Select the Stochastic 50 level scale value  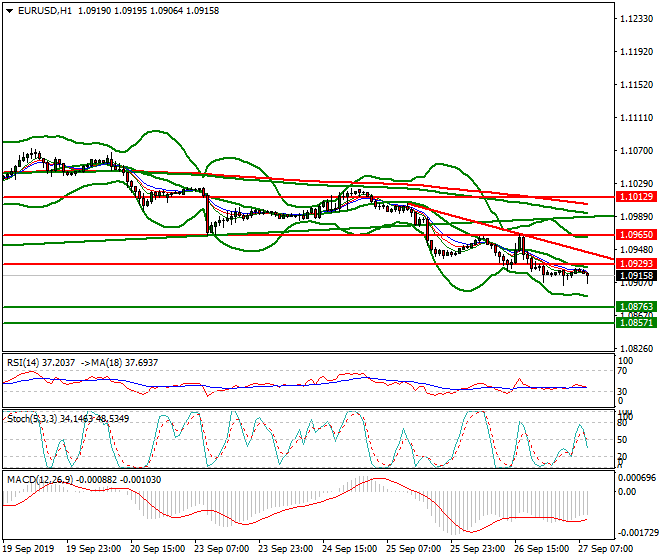(x=622, y=440)
